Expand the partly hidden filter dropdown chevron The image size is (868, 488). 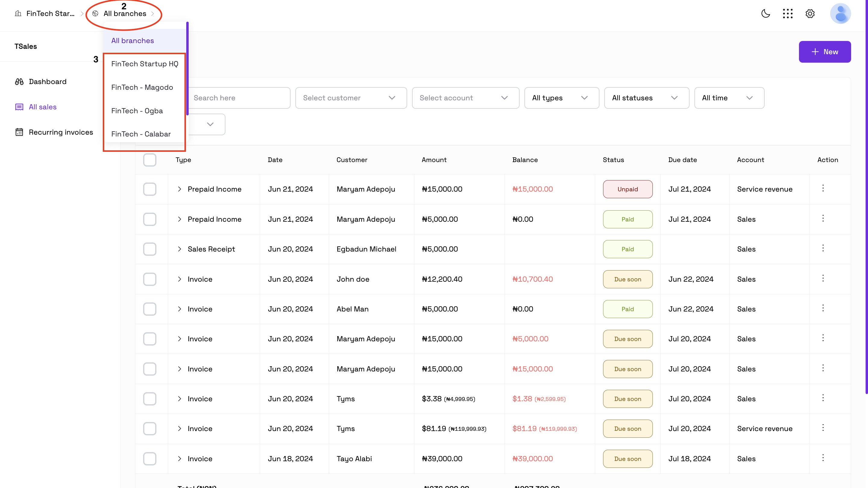click(210, 124)
